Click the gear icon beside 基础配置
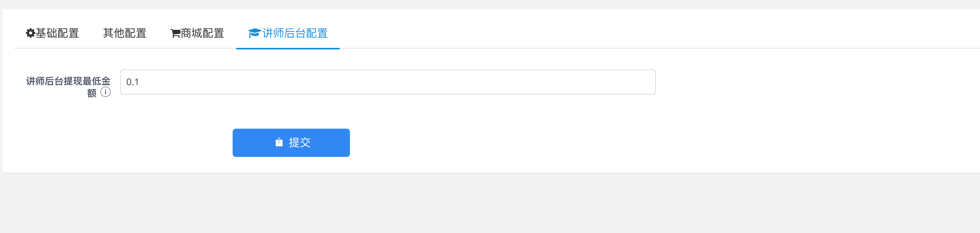Viewport: 980px width, 233px height. (x=31, y=33)
